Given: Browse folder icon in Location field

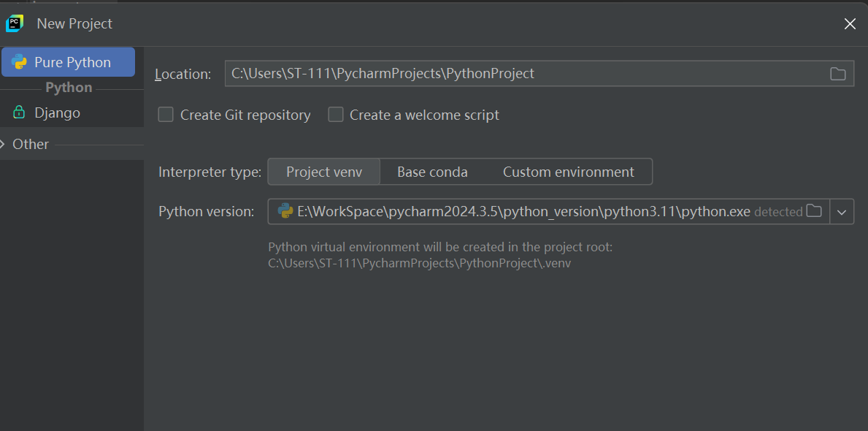Looking at the screenshot, I should (838, 74).
